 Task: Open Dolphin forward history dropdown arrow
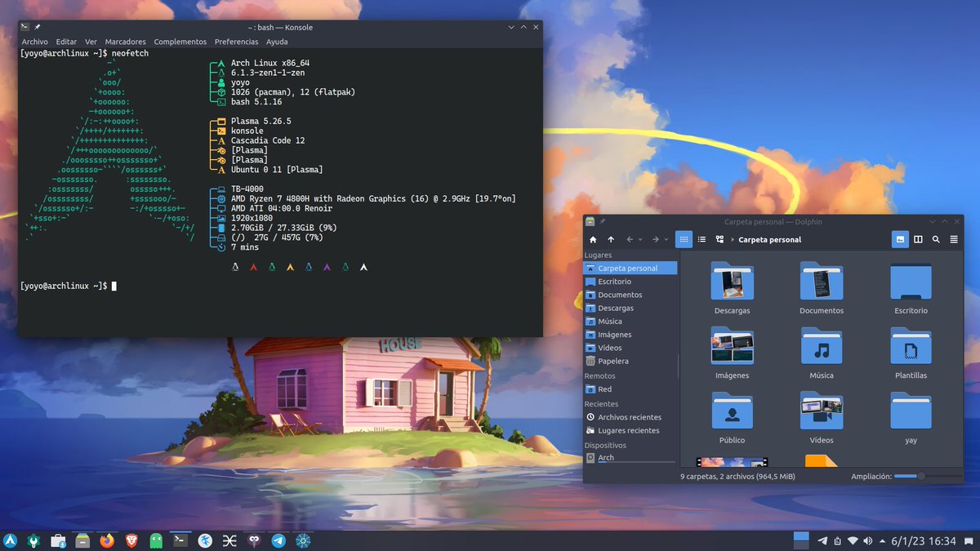coord(666,239)
